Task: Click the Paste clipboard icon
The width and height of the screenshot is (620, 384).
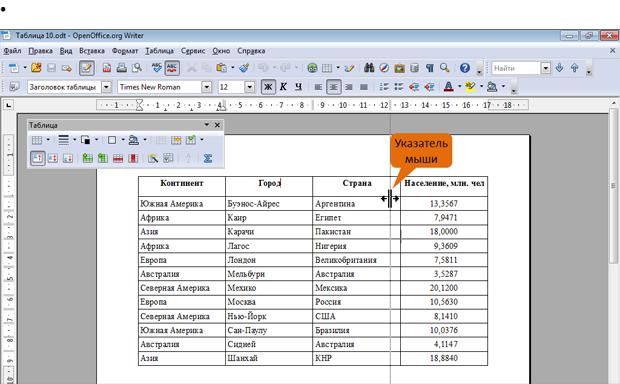Action: pyautogui.click(x=221, y=68)
